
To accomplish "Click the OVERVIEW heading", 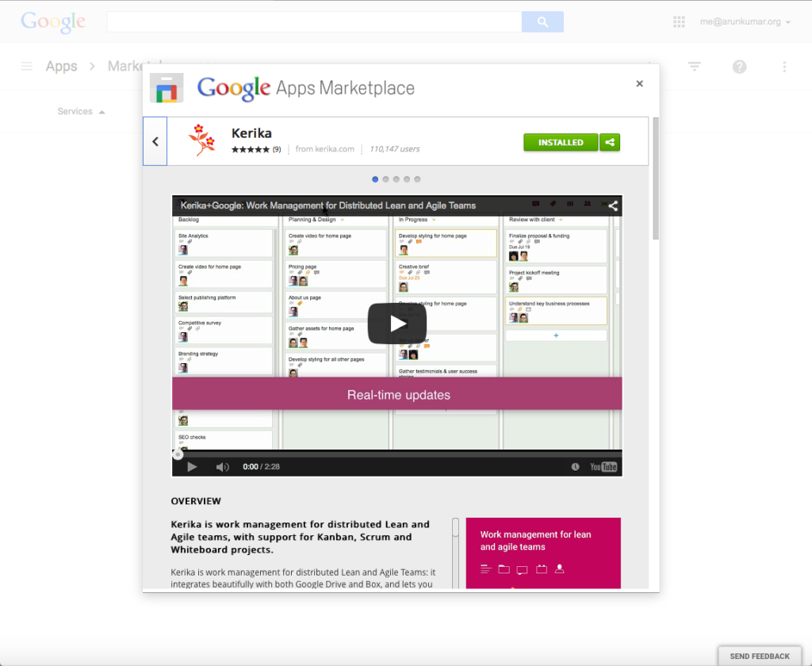I will point(196,501).
